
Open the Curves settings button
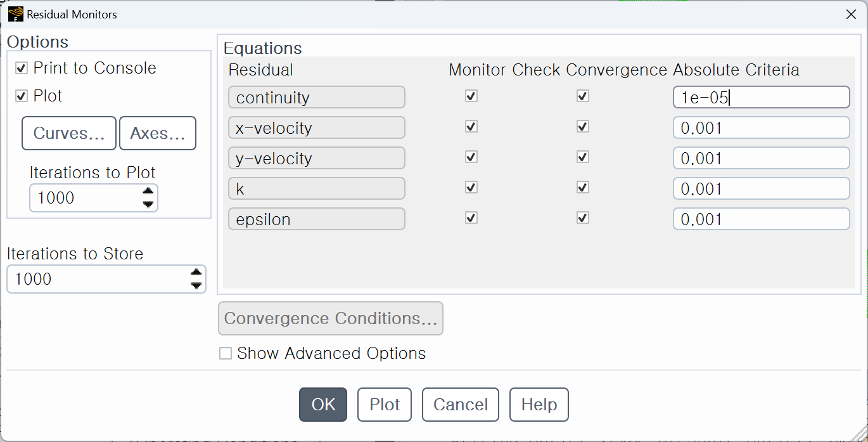click(69, 133)
